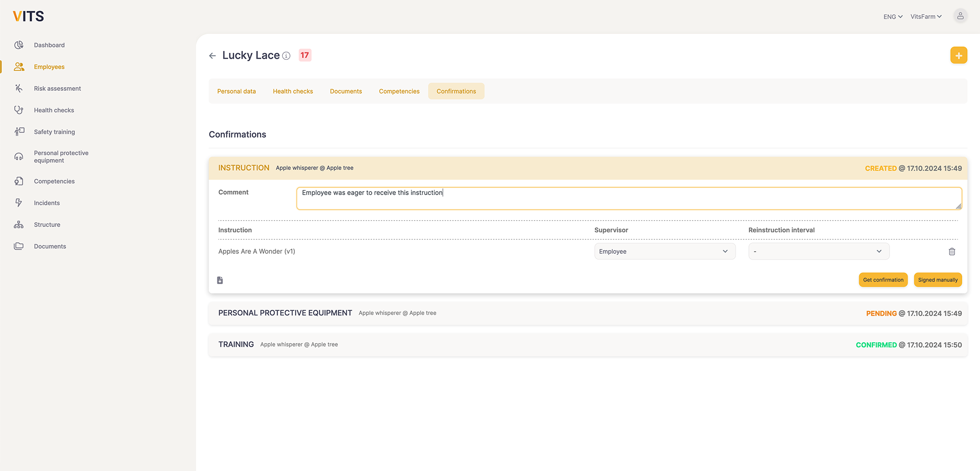Click the Get confirmation button
980x471 pixels.
click(x=883, y=280)
